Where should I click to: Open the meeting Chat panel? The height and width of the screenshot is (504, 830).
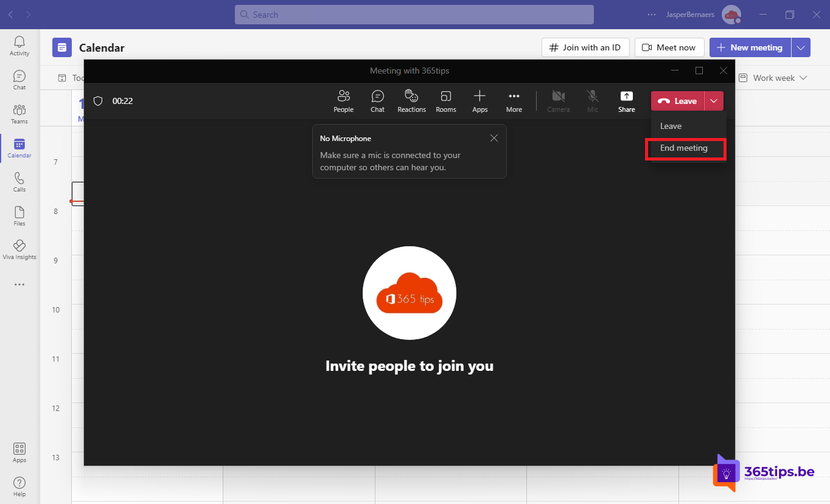(x=377, y=101)
